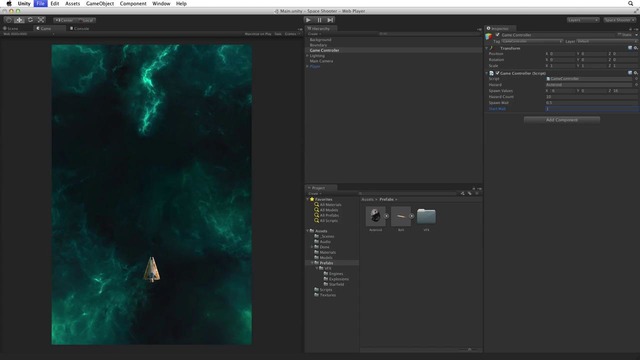Select Main Camera in the Hierarchy
640x360 pixels.
pyautogui.click(x=321, y=61)
